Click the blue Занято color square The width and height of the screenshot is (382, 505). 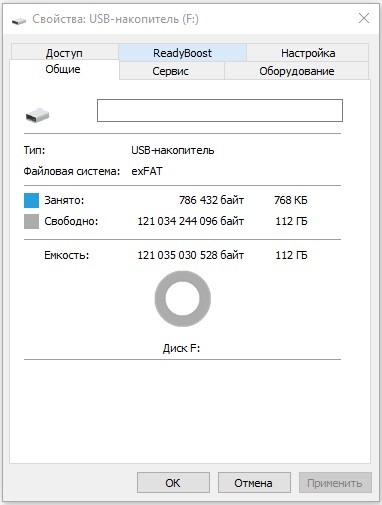point(31,200)
